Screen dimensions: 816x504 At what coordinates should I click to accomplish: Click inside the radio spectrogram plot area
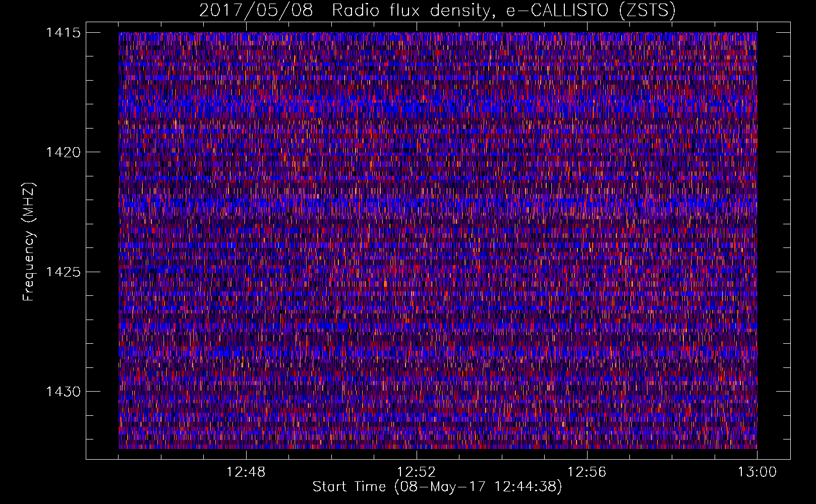[438, 240]
